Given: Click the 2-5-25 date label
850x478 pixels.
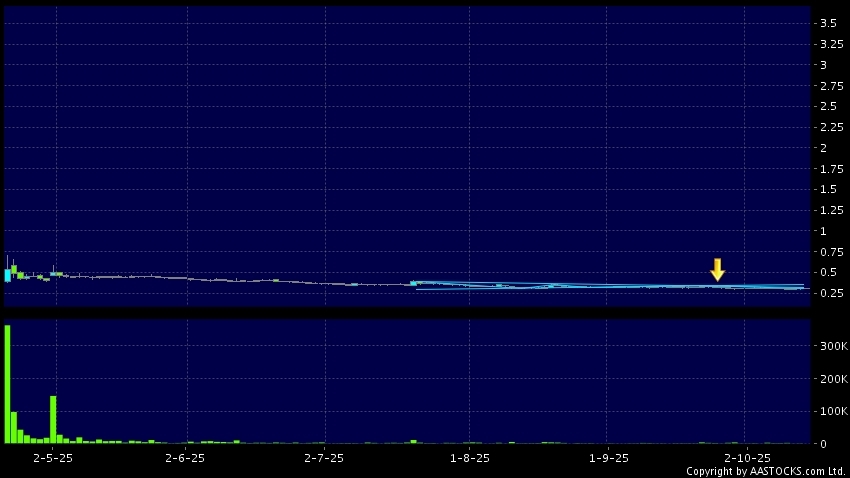Looking at the screenshot, I should [x=53, y=457].
